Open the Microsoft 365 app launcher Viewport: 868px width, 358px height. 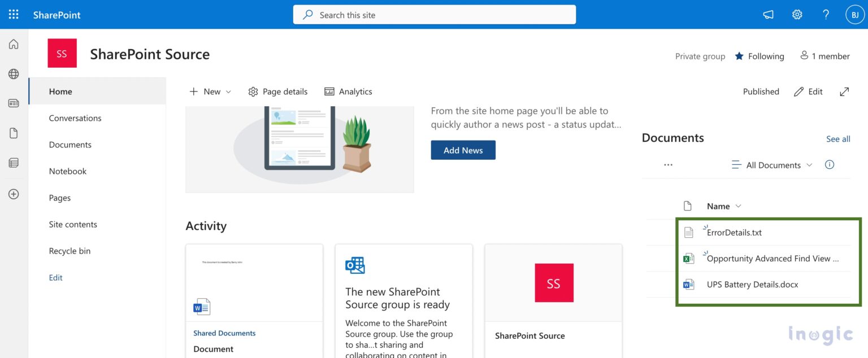(x=13, y=14)
